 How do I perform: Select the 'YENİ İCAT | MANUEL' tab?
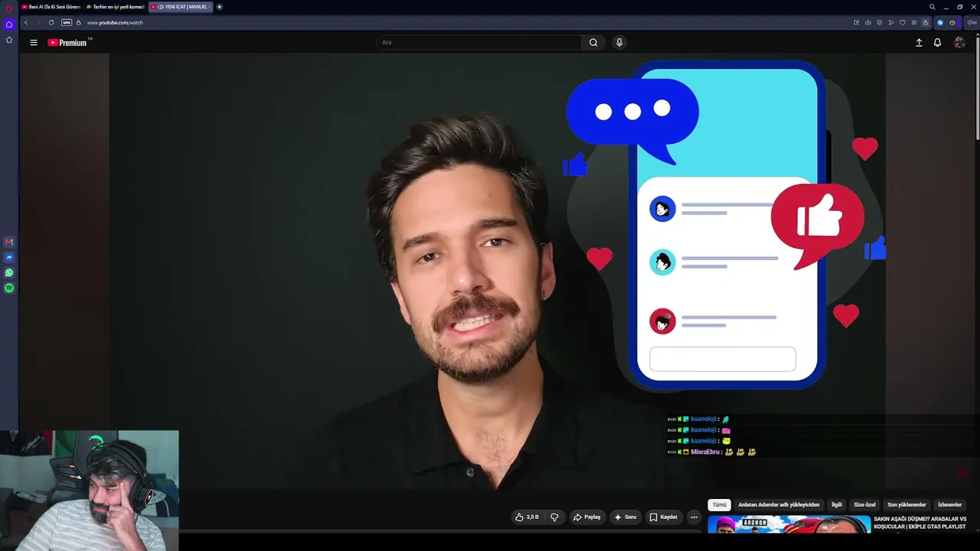coord(180,7)
